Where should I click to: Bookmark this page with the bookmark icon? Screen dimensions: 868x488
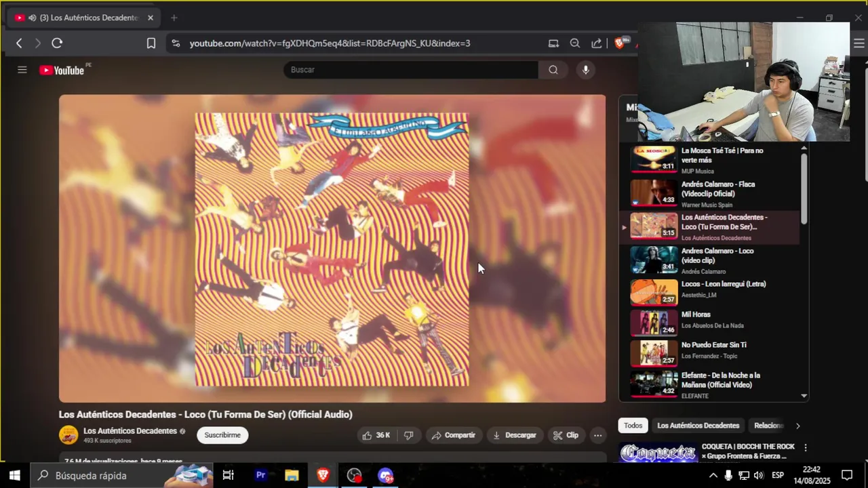[151, 43]
